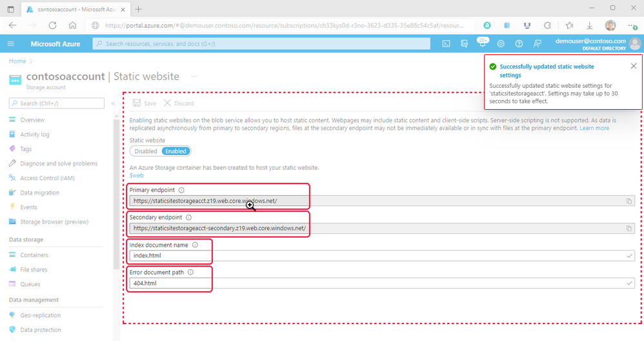Open browser Favorites star icon

click(569, 25)
